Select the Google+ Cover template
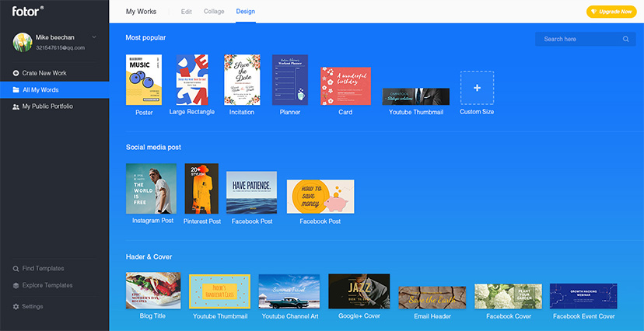The width and height of the screenshot is (644, 331). 359,291
